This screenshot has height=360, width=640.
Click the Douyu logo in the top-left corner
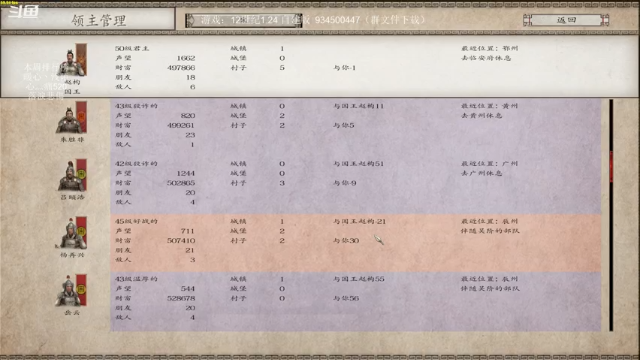[x=24, y=11]
